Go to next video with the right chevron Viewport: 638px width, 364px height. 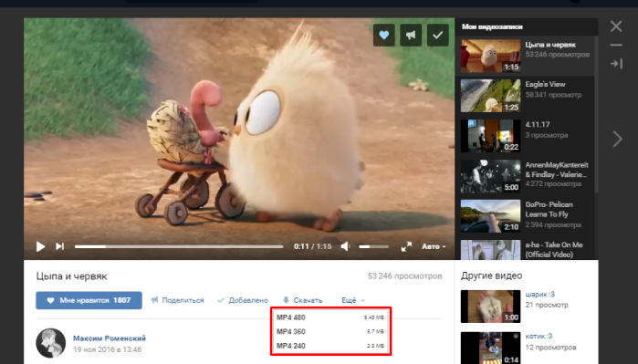pyautogui.click(x=617, y=139)
